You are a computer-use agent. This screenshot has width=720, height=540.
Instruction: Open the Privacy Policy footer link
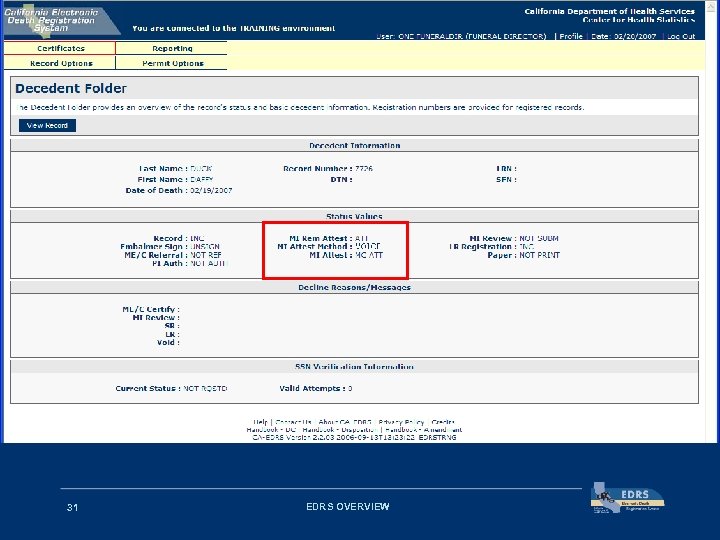click(401, 422)
